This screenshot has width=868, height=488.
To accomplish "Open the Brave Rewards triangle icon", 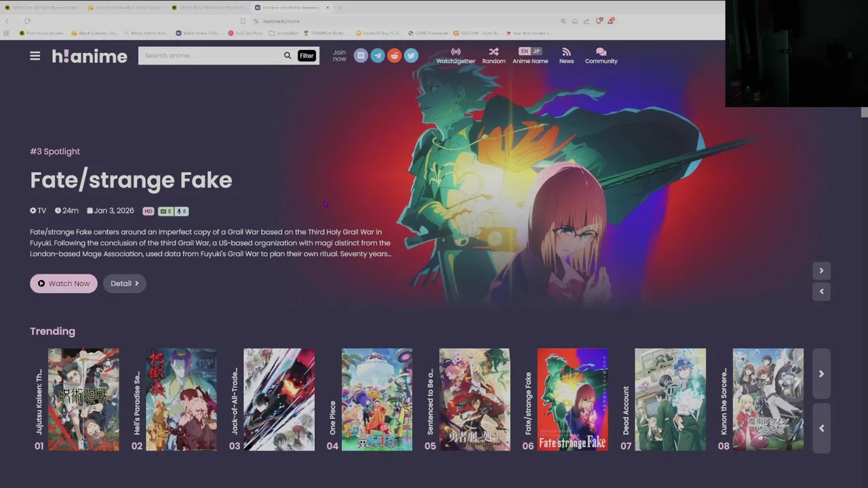I will click(610, 21).
